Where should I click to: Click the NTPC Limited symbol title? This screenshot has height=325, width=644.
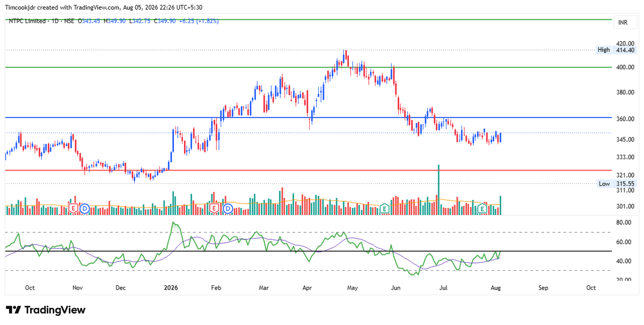(x=27, y=21)
